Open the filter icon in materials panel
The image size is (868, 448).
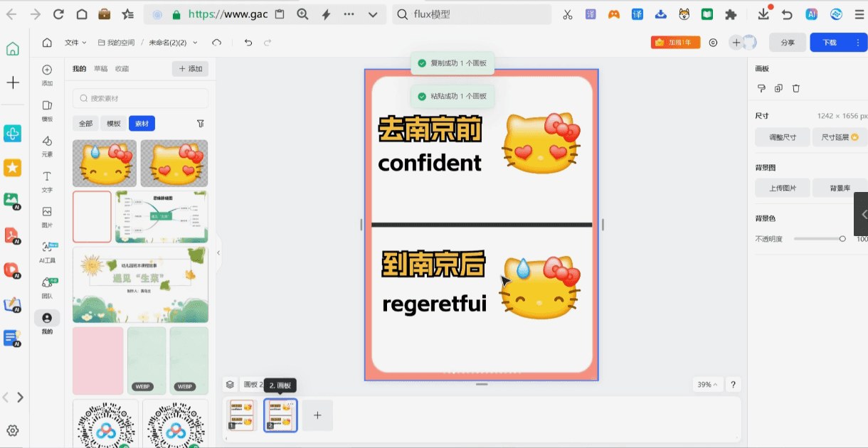click(201, 123)
